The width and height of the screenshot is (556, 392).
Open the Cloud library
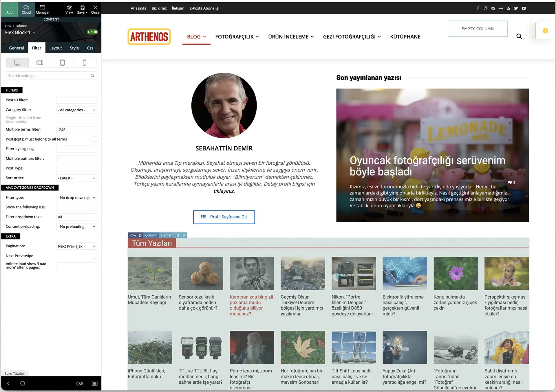26,9
